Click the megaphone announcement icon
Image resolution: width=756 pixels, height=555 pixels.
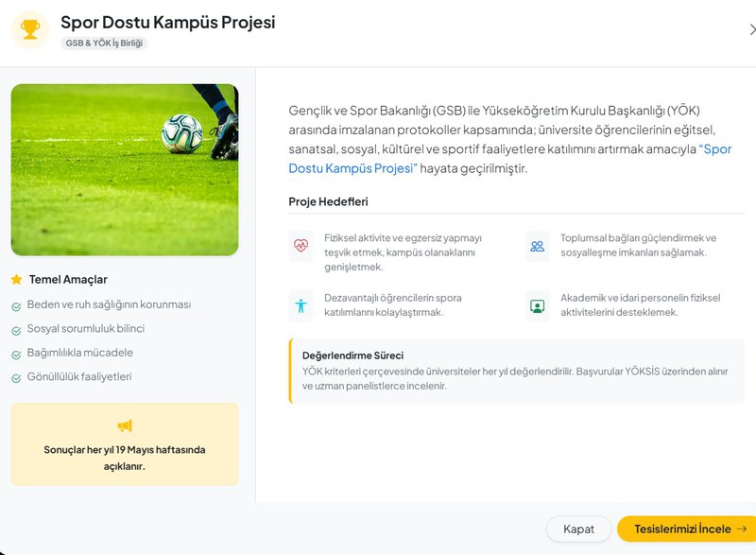125,426
